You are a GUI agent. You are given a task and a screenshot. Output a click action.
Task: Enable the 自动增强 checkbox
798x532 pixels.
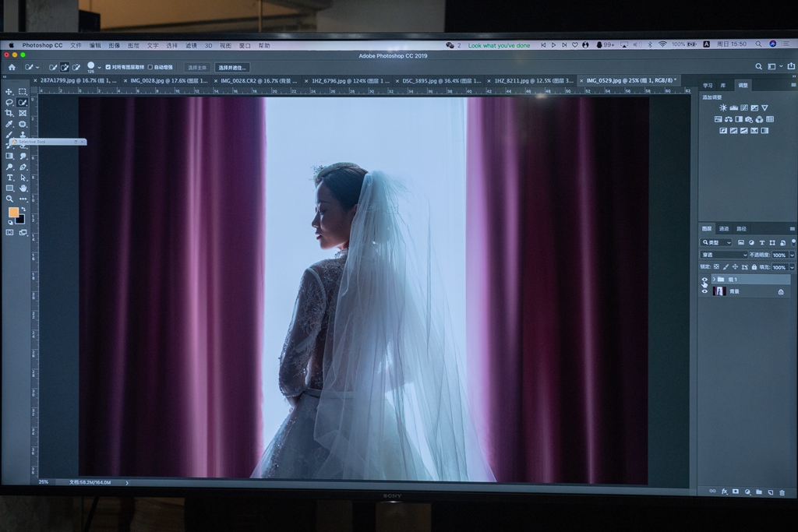coord(150,67)
